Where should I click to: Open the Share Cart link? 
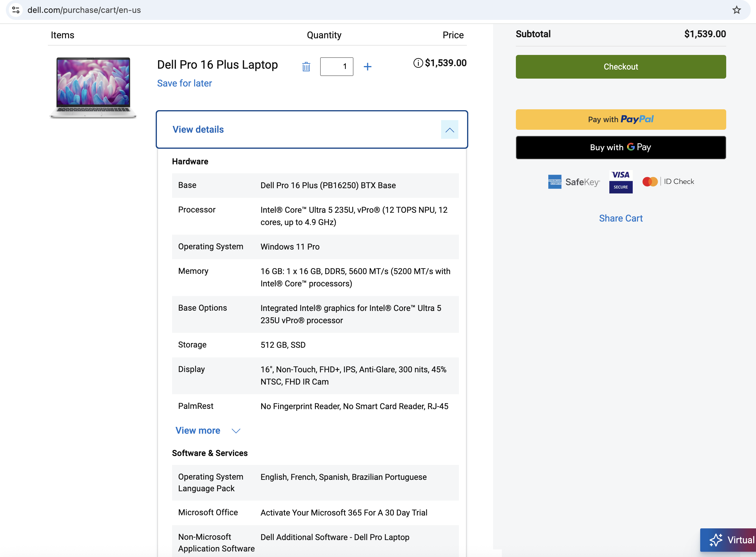click(620, 219)
